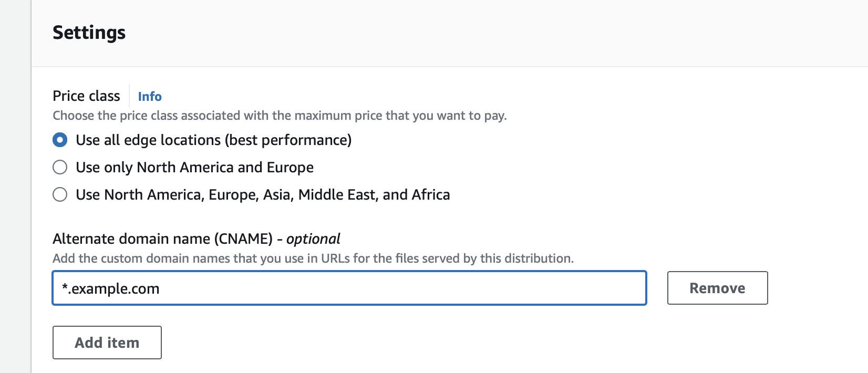This screenshot has height=373, width=868.
Task: Click the Settings panel heading
Action: tap(89, 33)
